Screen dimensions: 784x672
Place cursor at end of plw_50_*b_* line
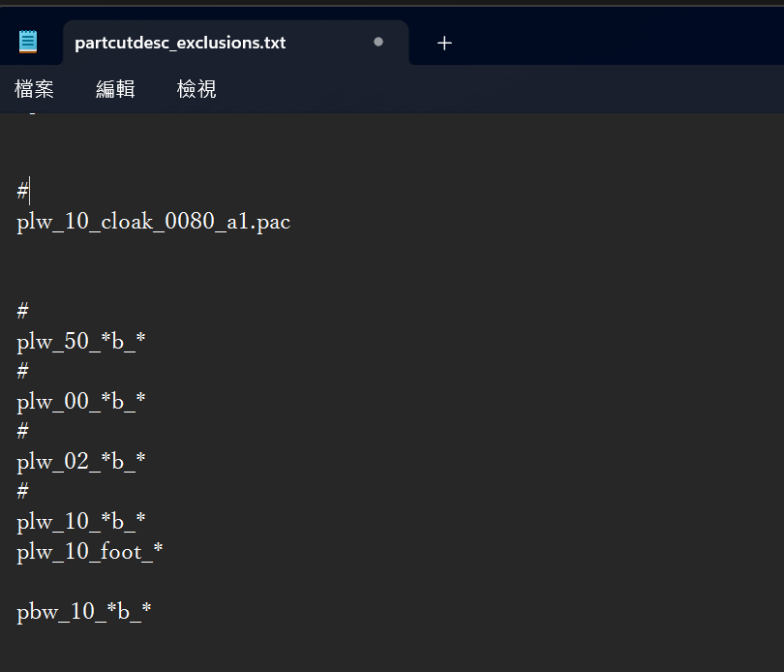point(145,341)
